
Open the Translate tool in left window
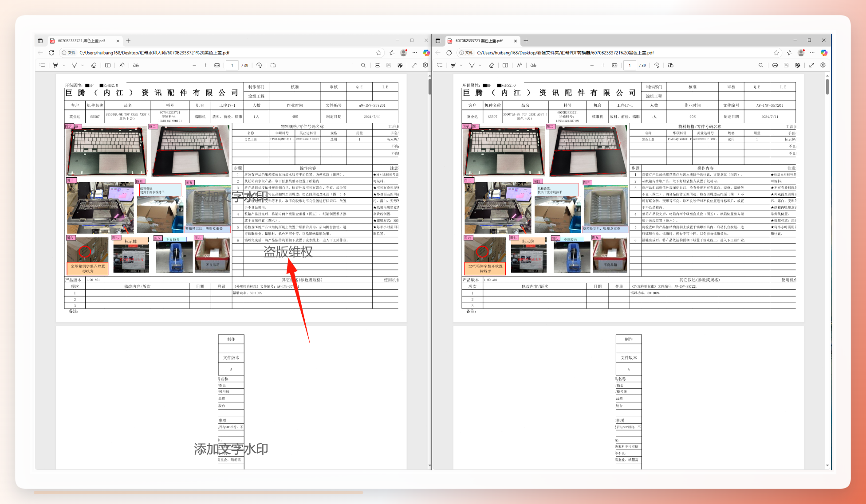[136, 65]
